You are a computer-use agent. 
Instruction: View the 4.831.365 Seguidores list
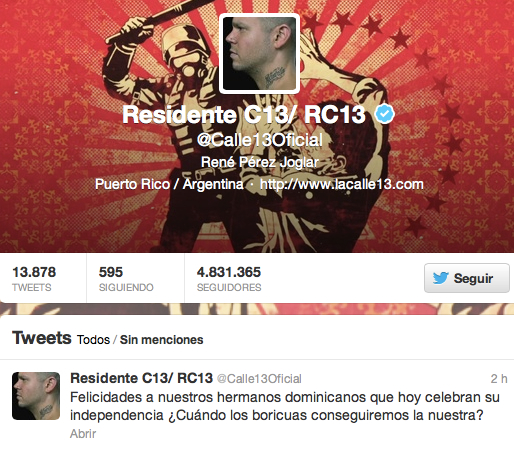click(x=229, y=279)
